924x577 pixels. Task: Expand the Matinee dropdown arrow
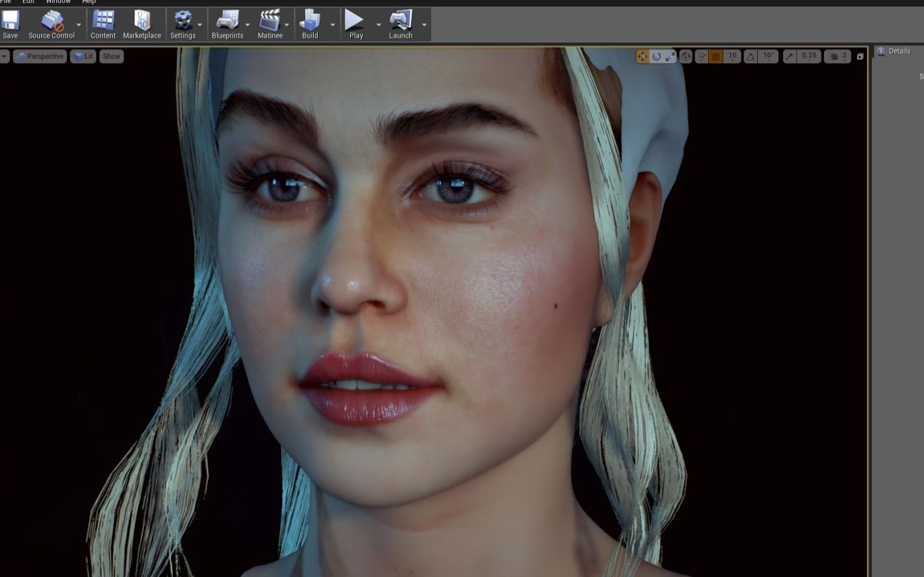[287, 25]
